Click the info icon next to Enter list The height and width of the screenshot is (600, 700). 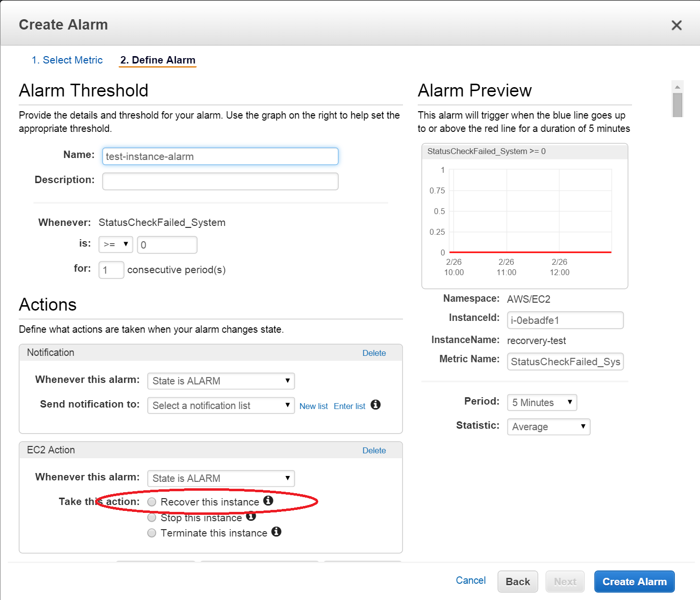pos(375,405)
